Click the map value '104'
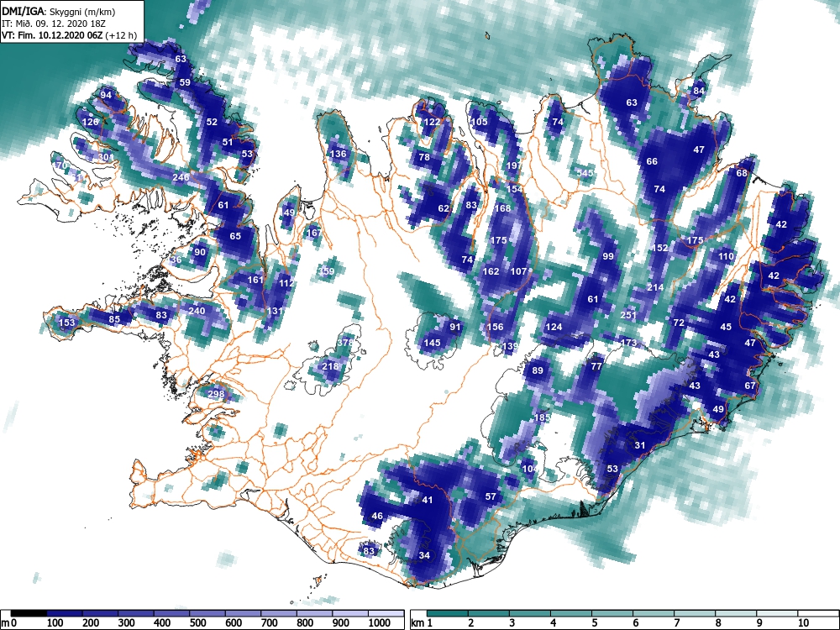840x630 pixels. point(530,468)
